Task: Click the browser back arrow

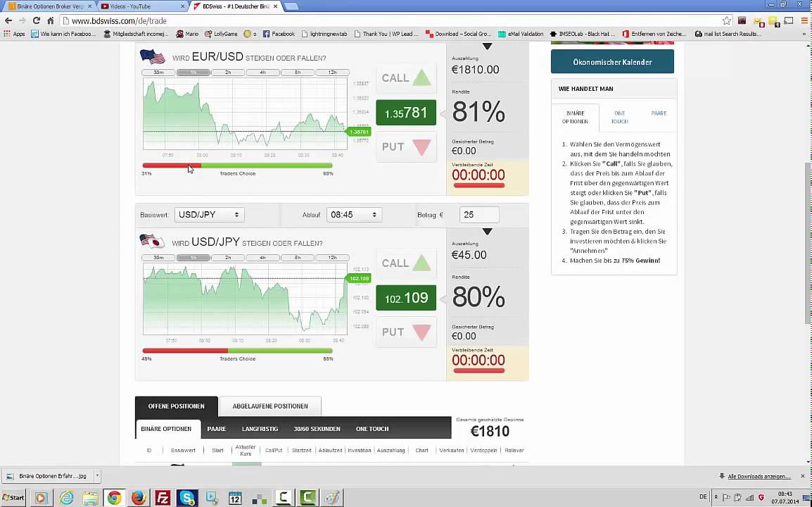Action: point(8,20)
